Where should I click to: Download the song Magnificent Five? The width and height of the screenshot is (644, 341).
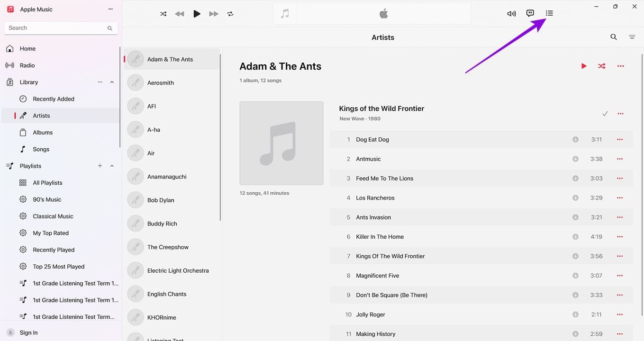click(575, 276)
